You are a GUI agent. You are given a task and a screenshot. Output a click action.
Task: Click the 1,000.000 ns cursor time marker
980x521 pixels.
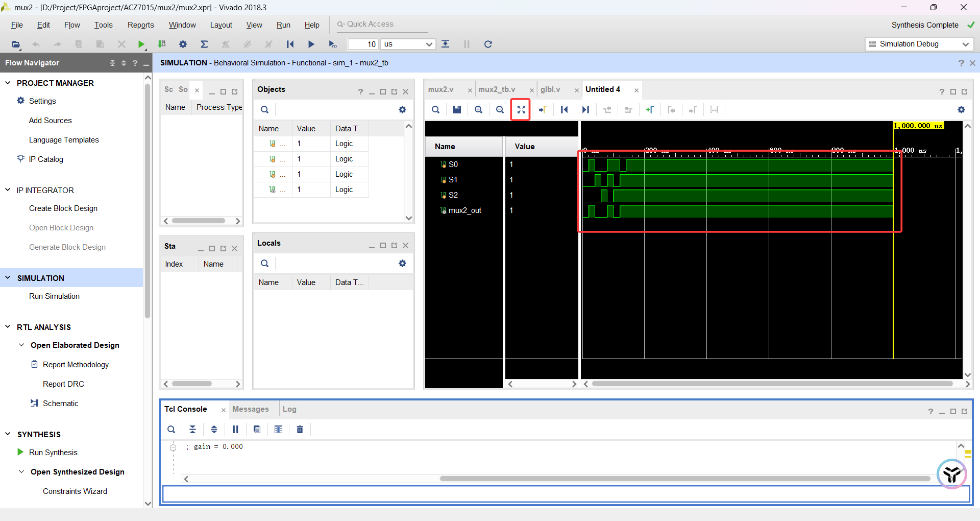918,126
